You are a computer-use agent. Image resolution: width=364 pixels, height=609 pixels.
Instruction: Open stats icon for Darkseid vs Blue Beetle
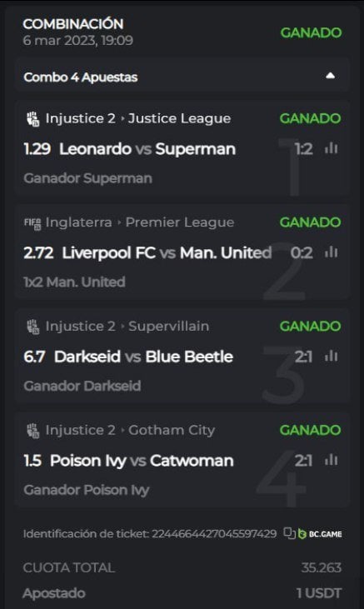point(331,357)
